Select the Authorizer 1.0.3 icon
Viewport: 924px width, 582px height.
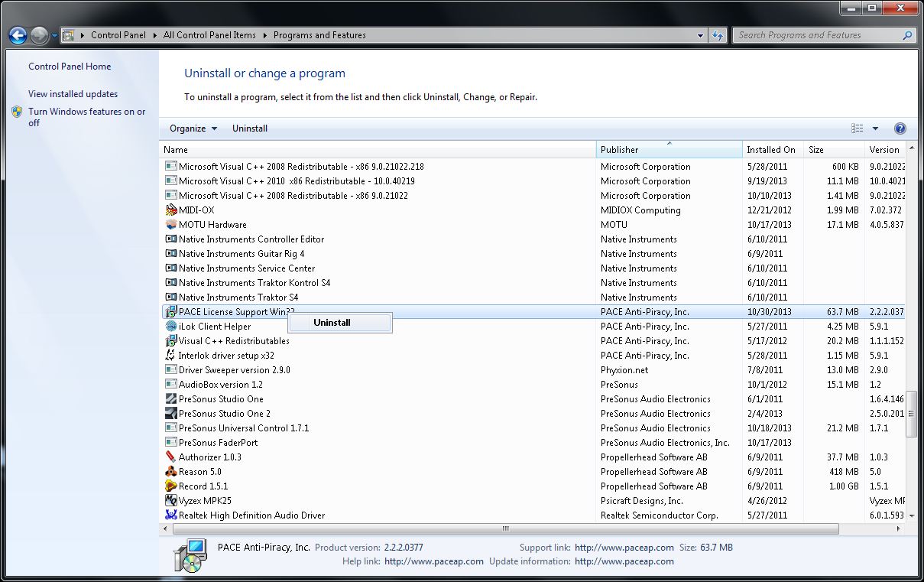[171, 457]
